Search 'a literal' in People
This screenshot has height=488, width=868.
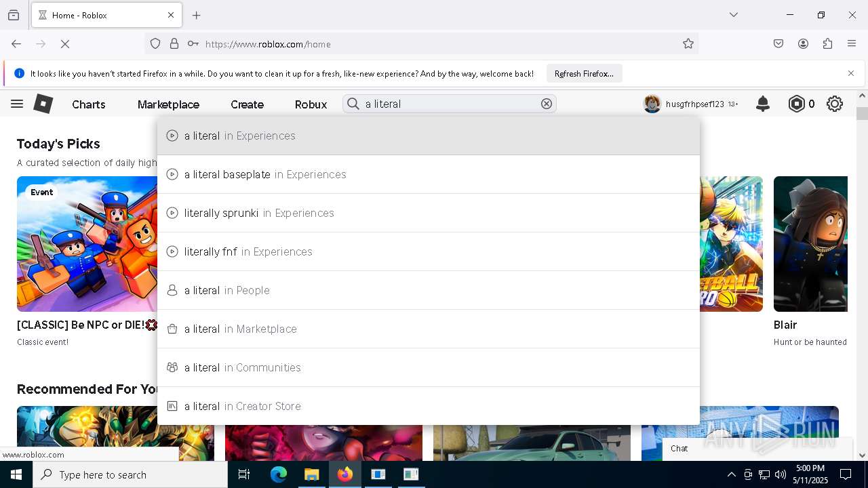click(429, 290)
